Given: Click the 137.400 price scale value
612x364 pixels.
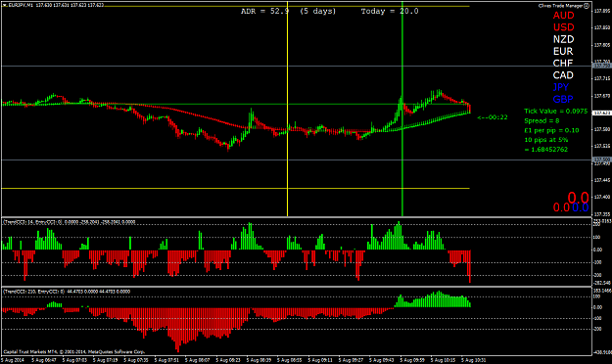Looking at the screenshot, I should [x=602, y=197].
